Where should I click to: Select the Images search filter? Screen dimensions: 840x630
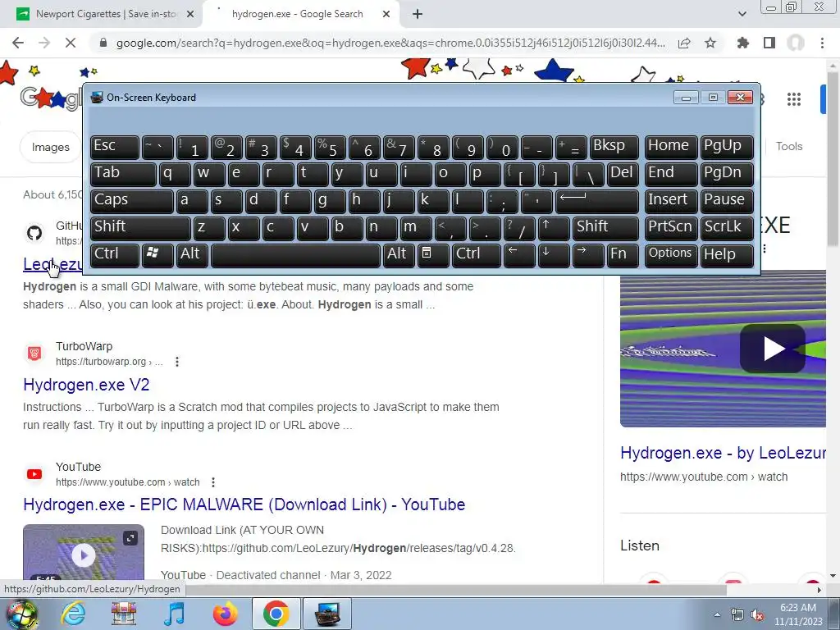point(50,147)
